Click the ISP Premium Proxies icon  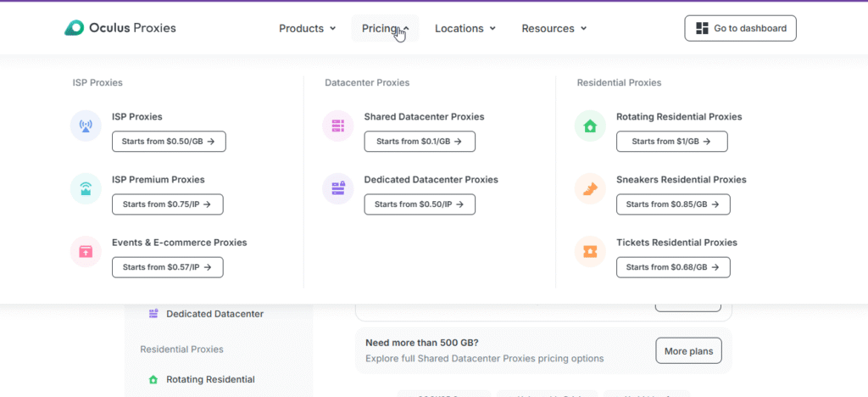(x=86, y=189)
